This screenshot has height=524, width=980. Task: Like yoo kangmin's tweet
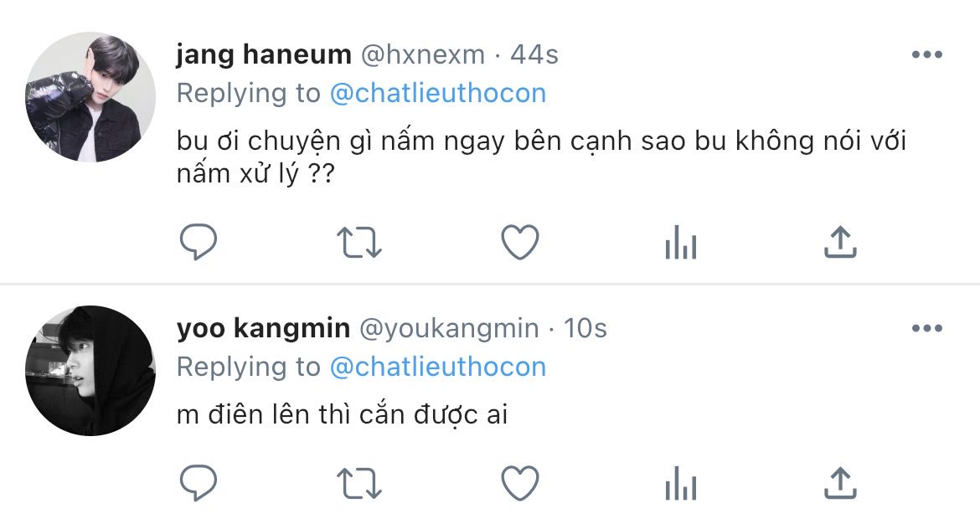click(519, 483)
